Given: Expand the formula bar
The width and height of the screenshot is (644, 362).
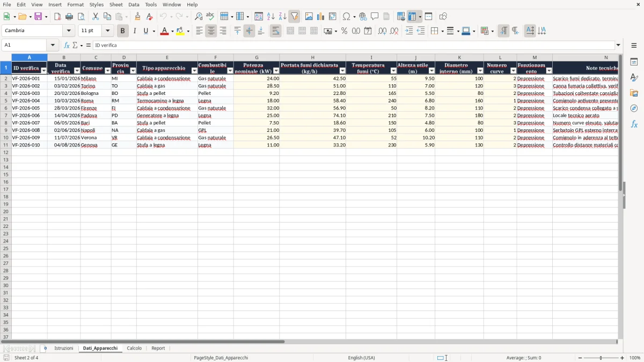Looking at the screenshot, I should [618, 45].
